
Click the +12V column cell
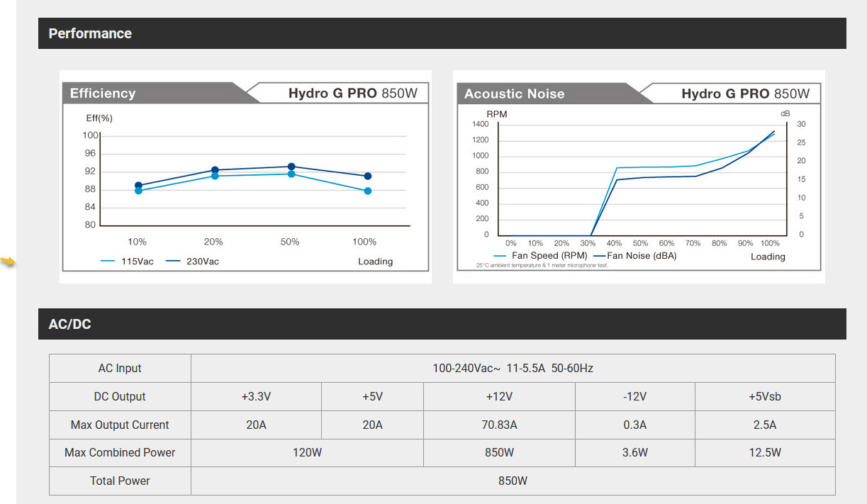[x=499, y=397]
